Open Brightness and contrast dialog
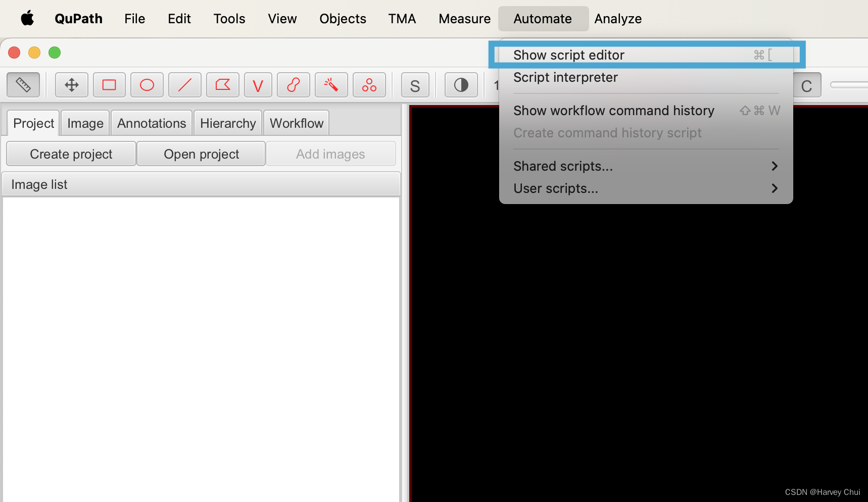 pyautogui.click(x=461, y=85)
